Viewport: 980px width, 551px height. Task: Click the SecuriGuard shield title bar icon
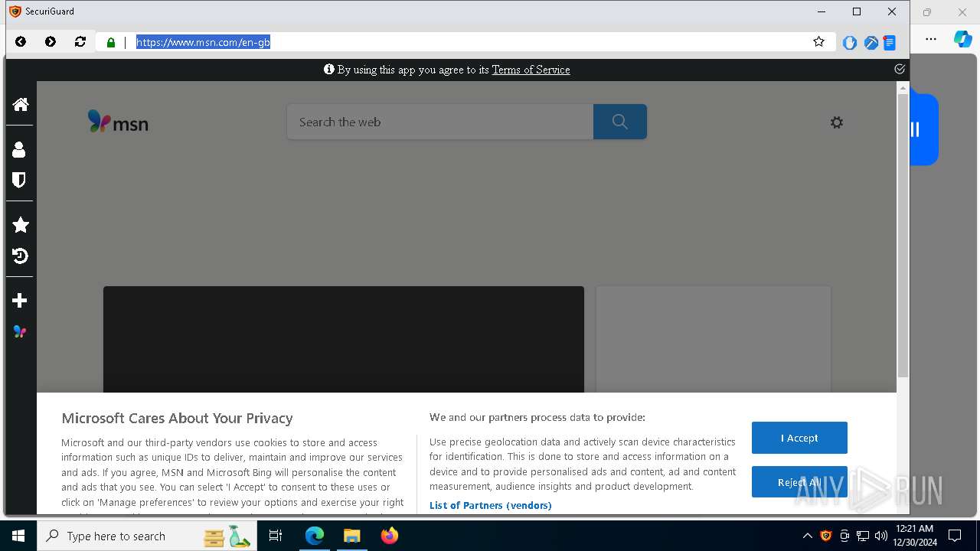[x=15, y=11]
